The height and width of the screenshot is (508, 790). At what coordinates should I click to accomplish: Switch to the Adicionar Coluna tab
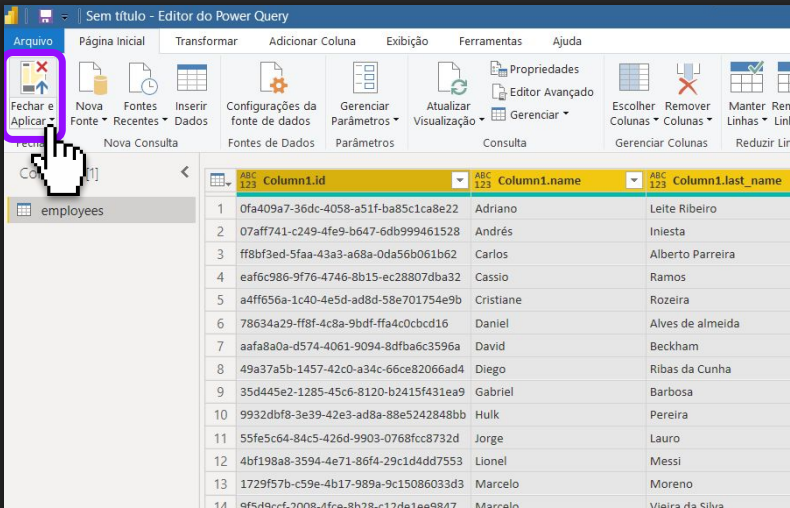pos(312,41)
